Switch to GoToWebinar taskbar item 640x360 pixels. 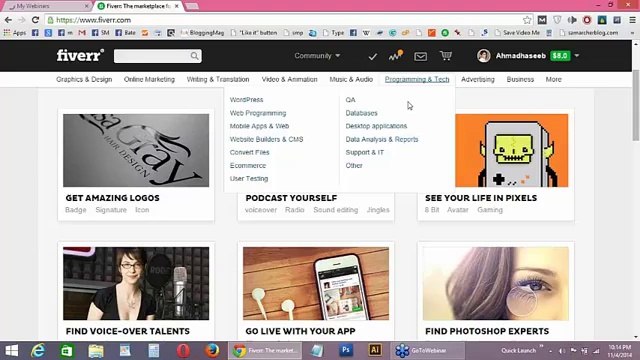pyautogui.click(x=428, y=350)
